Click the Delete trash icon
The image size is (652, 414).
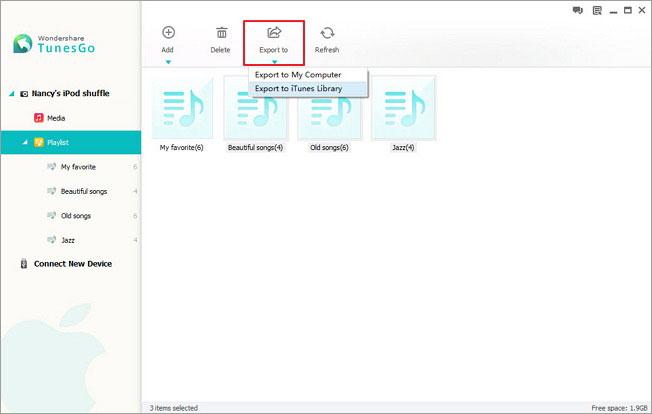pyautogui.click(x=220, y=32)
